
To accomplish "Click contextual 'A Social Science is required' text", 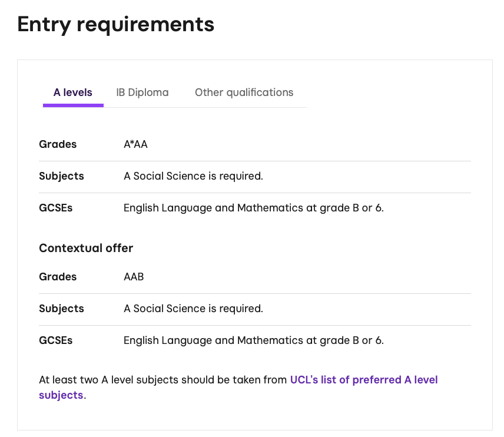I will (x=193, y=309).
